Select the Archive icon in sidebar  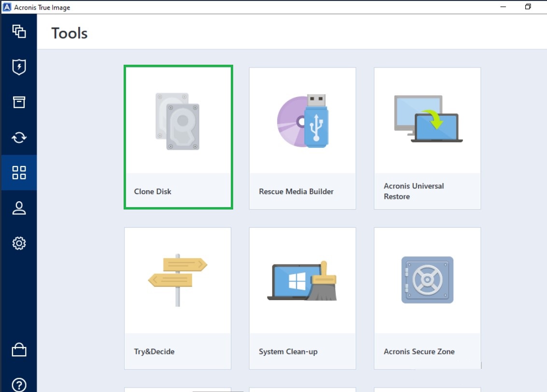19,102
